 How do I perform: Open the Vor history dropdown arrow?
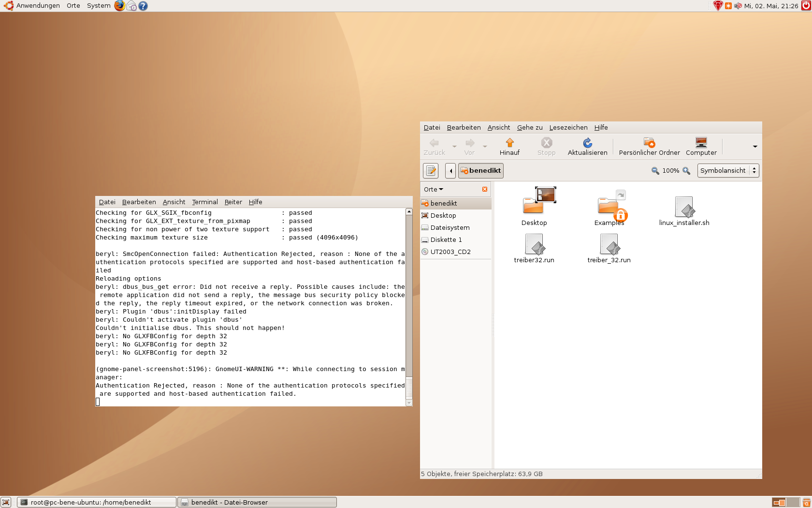(x=485, y=147)
